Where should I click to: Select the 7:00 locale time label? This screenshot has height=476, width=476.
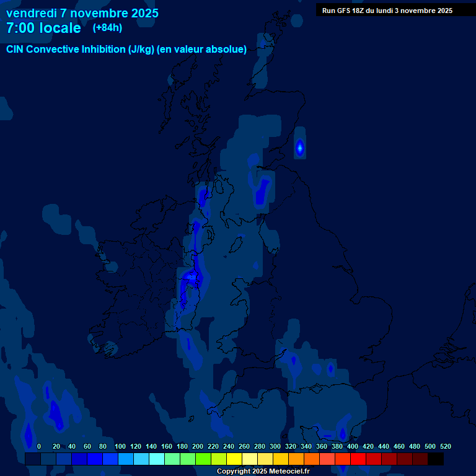tap(43, 29)
